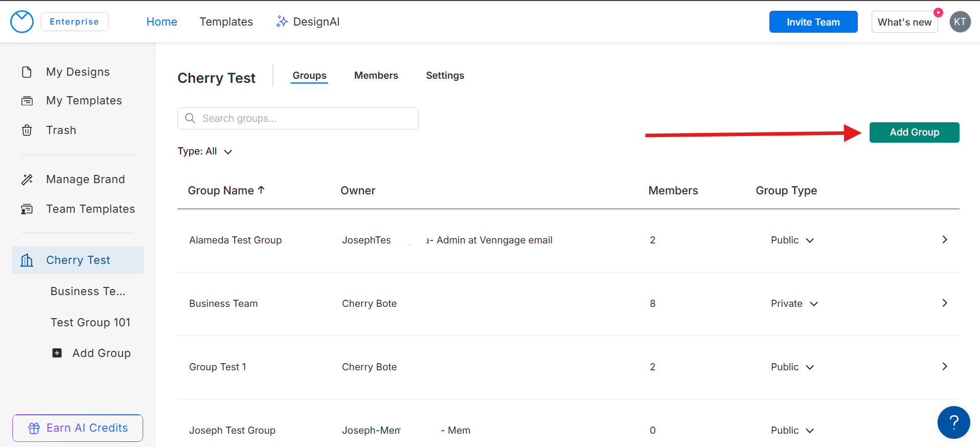Open the What's new button
Viewport: 980px width, 447px height.
[x=905, y=22]
